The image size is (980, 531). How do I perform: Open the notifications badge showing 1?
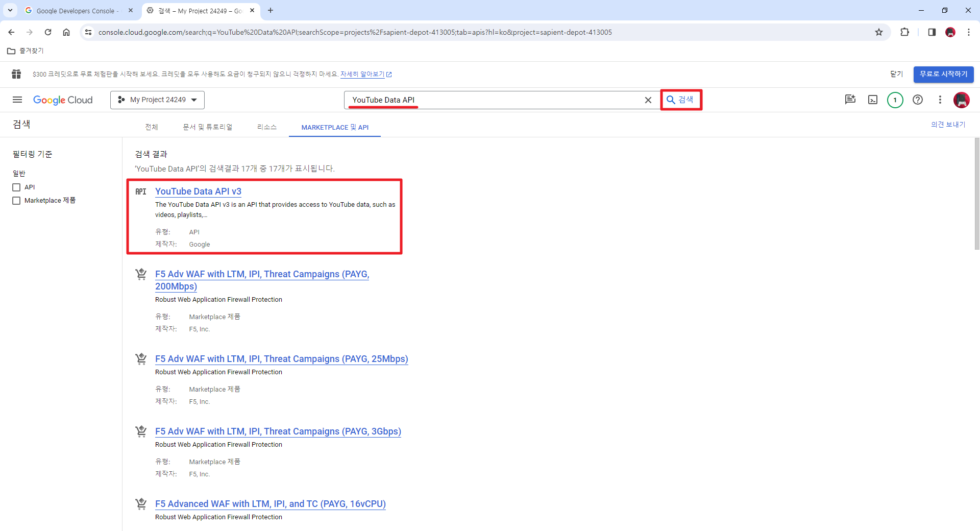point(895,100)
